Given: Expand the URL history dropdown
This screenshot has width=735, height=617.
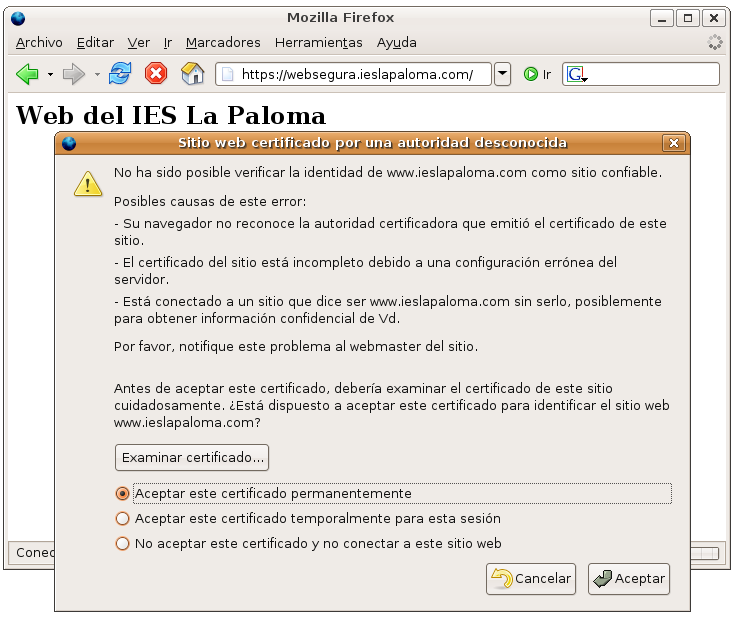Looking at the screenshot, I should pos(502,74).
